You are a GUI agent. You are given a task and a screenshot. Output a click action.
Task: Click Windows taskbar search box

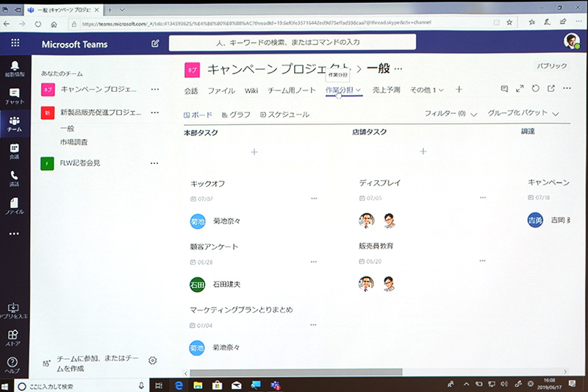coord(82,386)
